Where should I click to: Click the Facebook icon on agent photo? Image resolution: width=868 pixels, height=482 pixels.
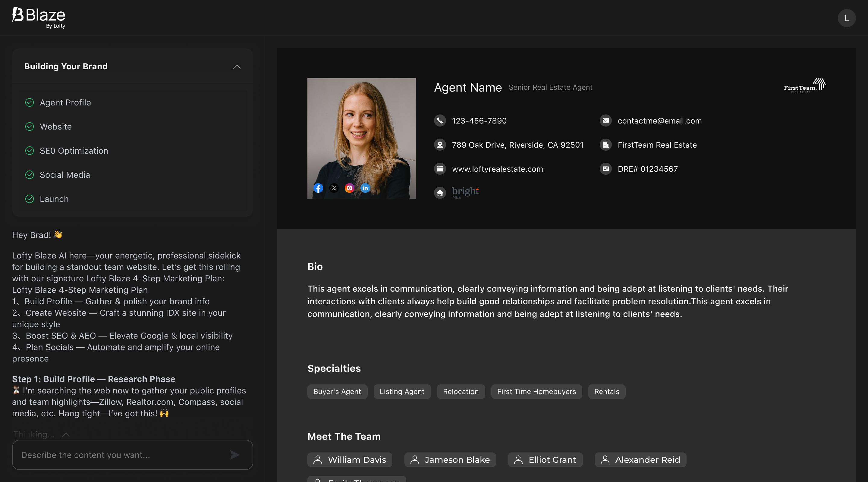318,188
